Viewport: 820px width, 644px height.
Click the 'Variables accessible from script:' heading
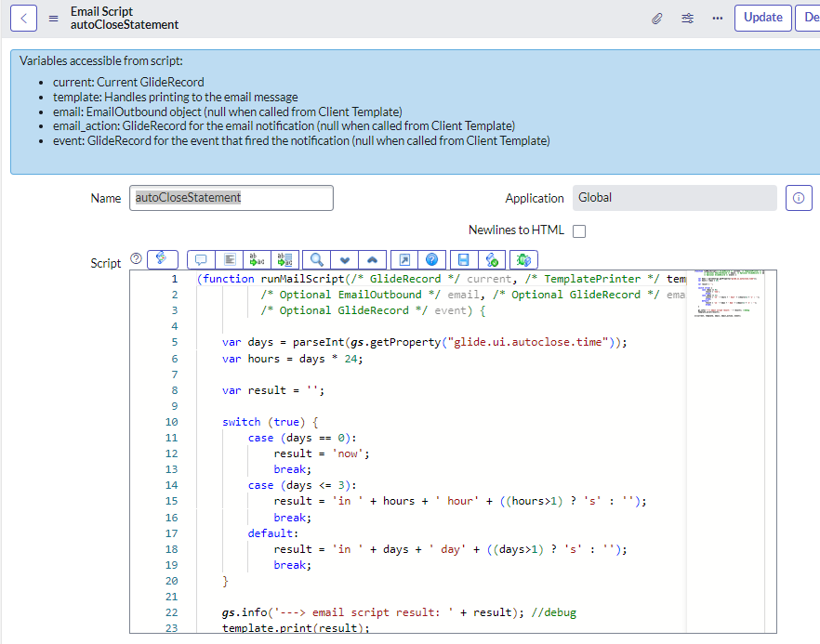(x=101, y=60)
